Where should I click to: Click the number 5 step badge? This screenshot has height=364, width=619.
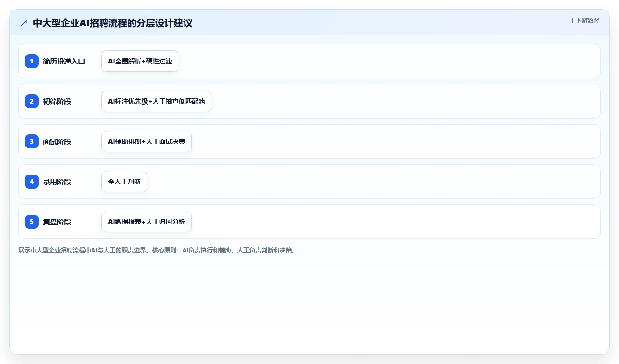coord(32,222)
